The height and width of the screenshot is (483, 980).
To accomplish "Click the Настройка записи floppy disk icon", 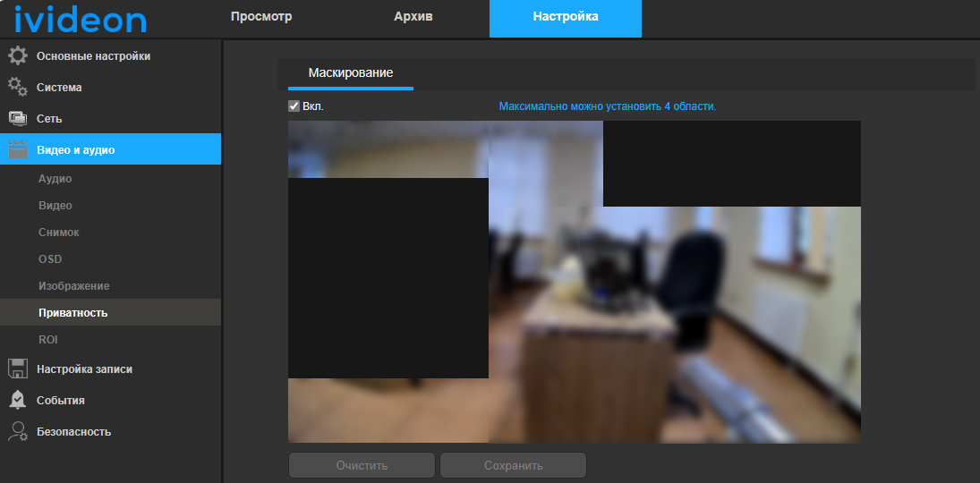I will point(18,369).
